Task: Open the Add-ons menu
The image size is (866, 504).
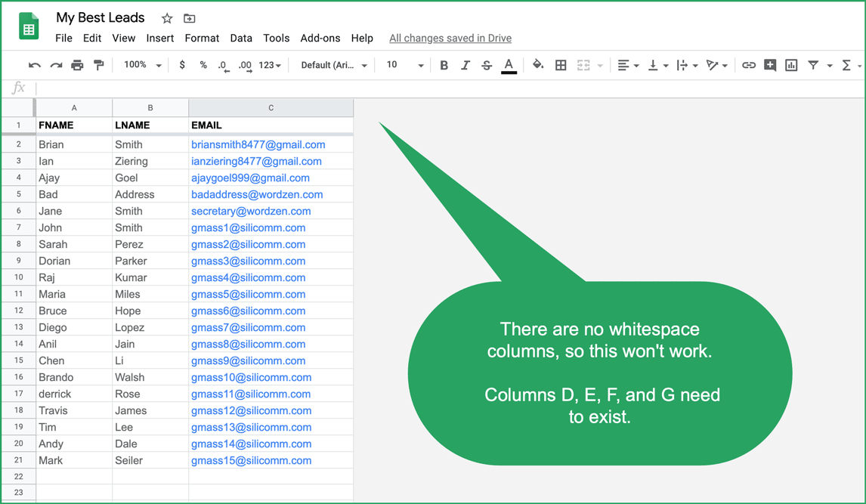Action: coord(320,38)
